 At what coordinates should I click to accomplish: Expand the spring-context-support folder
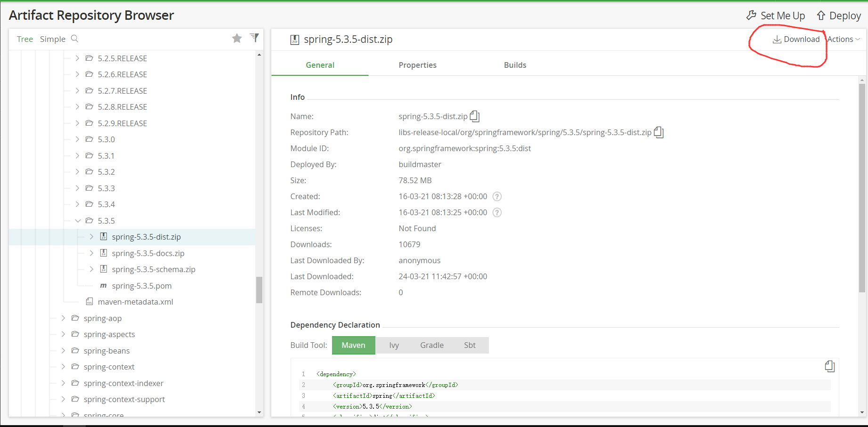[63, 399]
